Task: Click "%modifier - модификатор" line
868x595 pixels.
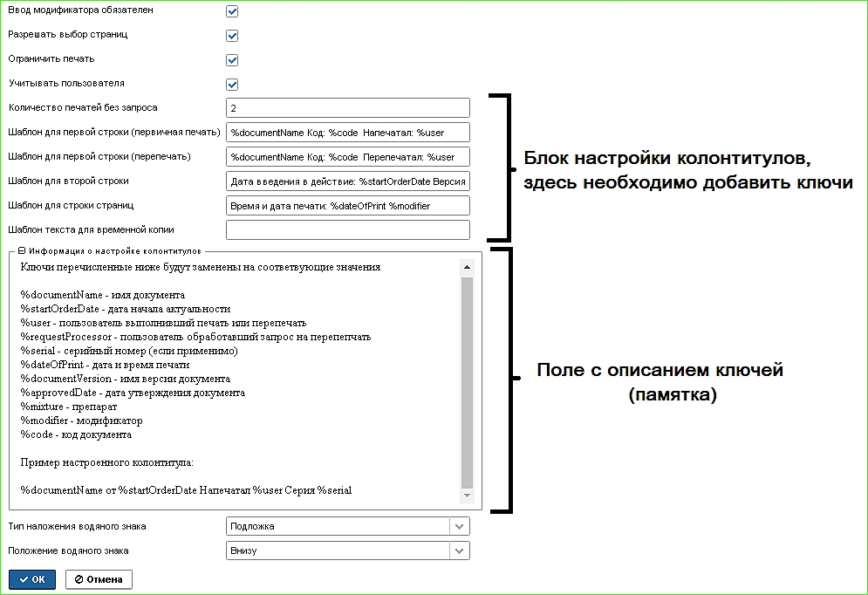Action: click(81, 421)
